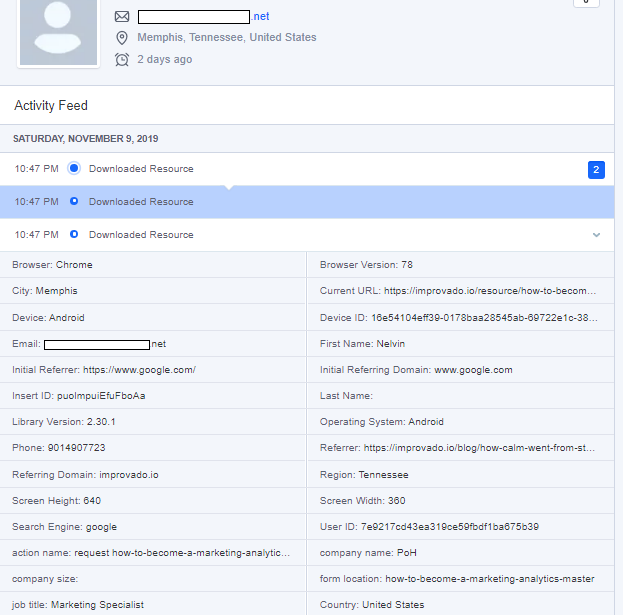Click the blue event count badge showing 2
This screenshot has height=615, width=623.
[x=596, y=169]
